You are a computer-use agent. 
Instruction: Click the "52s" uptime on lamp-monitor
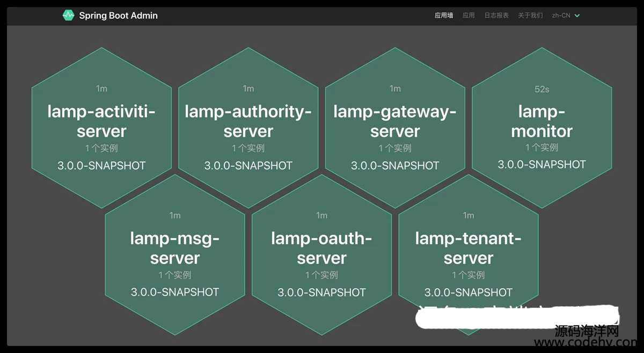542,89
